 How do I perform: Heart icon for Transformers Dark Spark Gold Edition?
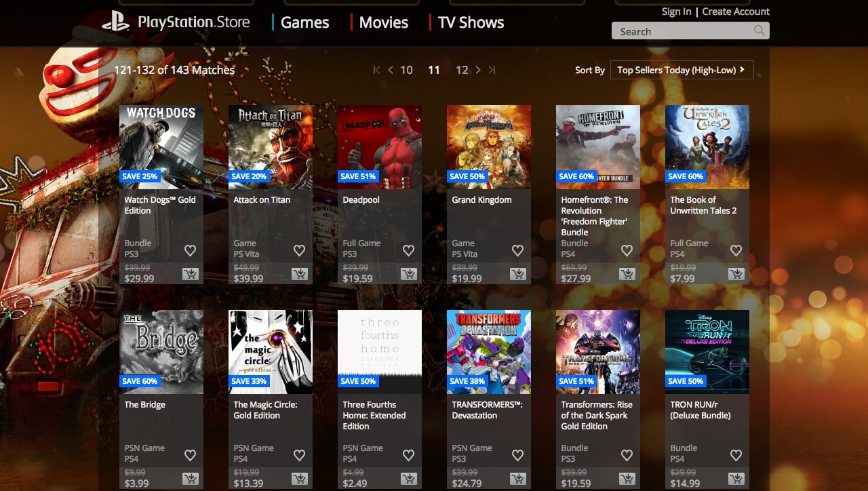click(627, 455)
